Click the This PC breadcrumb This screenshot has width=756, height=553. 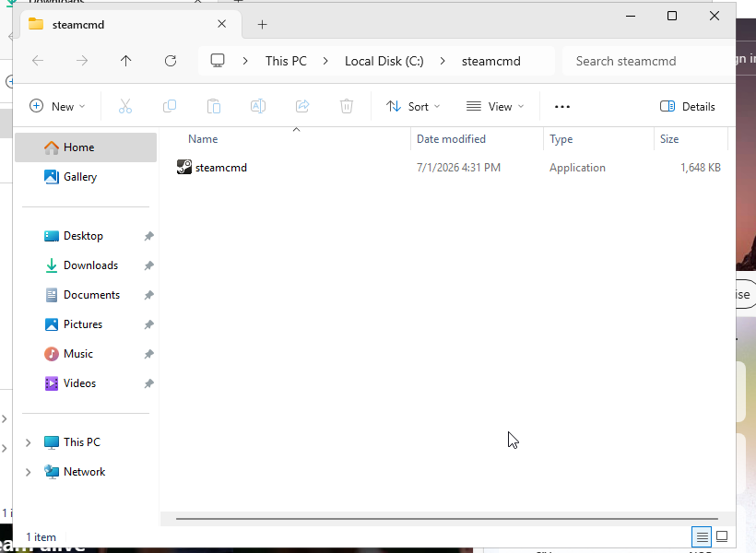pos(286,61)
